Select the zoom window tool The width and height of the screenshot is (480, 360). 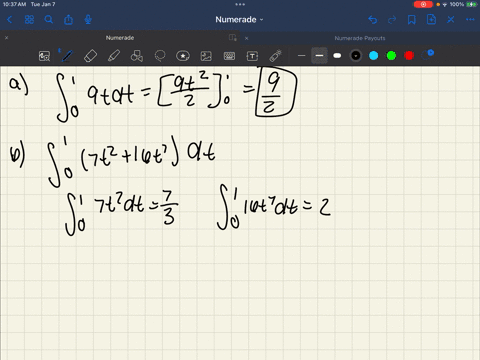coord(44,56)
